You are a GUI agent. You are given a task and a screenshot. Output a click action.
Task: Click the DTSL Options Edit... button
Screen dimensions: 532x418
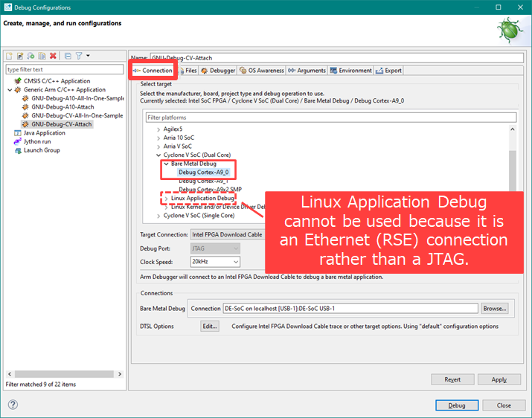(210, 327)
